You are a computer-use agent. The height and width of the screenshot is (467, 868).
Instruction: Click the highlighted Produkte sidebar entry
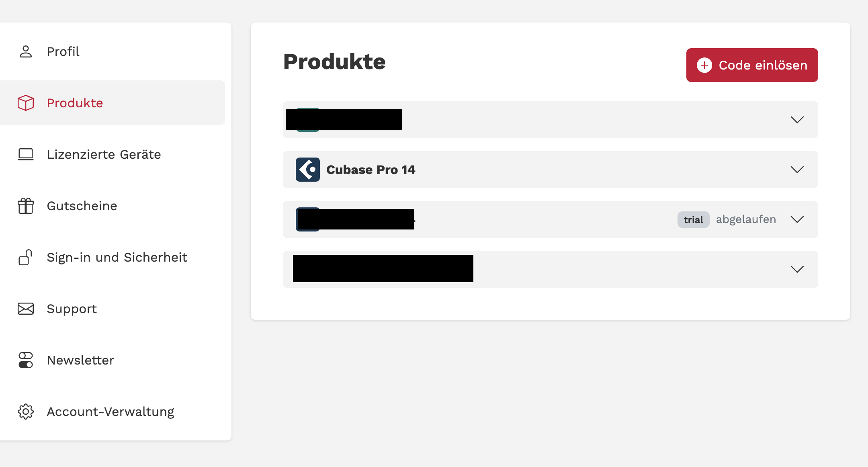[x=74, y=103]
